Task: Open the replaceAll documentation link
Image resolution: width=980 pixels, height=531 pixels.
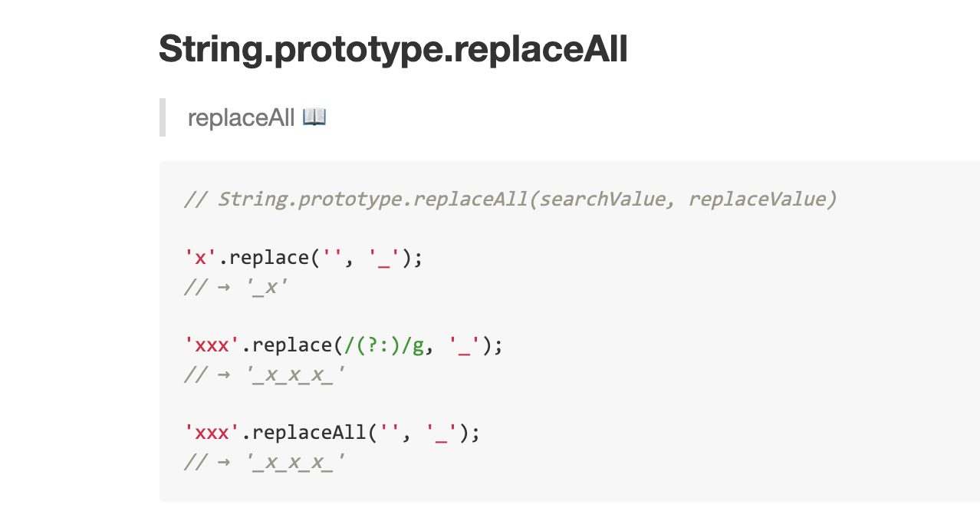Action: pyautogui.click(x=241, y=118)
